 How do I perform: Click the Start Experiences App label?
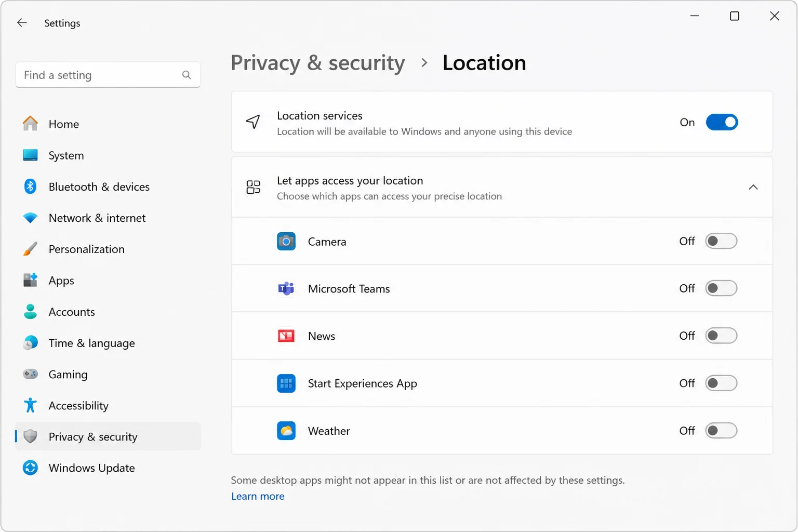point(362,383)
